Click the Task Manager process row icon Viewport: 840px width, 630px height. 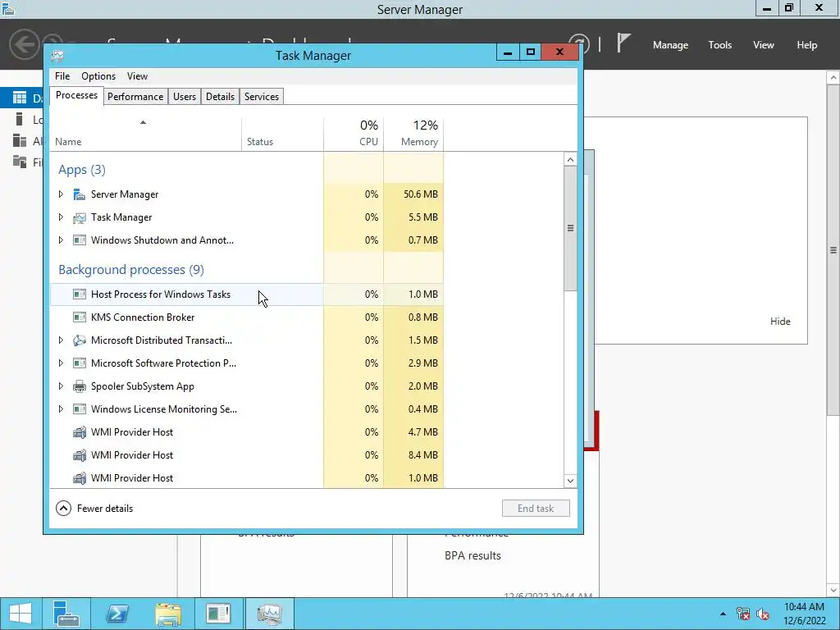(x=80, y=217)
